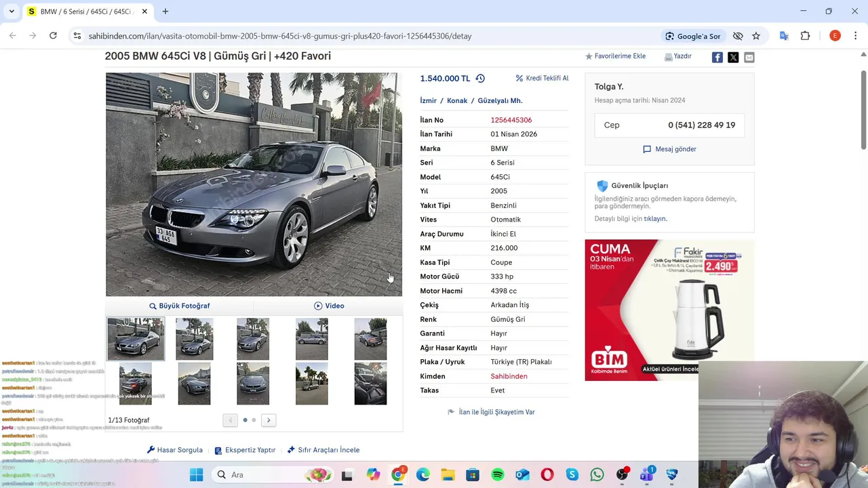Open Windows Start menu
The width and height of the screenshot is (868, 488).
pyautogui.click(x=196, y=474)
